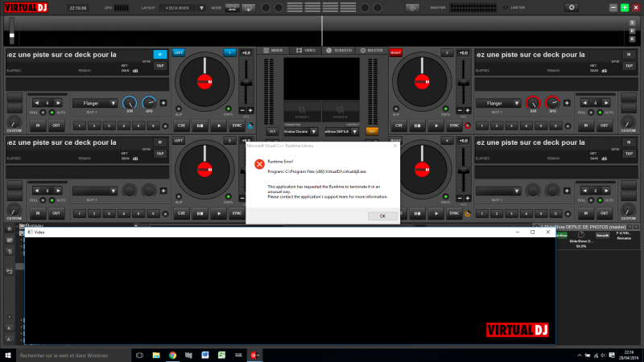The height and width of the screenshot is (362, 644).
Task: Toggle VINYL mode on deck 1
Action: pyautogui.click(x=229, y=109)
